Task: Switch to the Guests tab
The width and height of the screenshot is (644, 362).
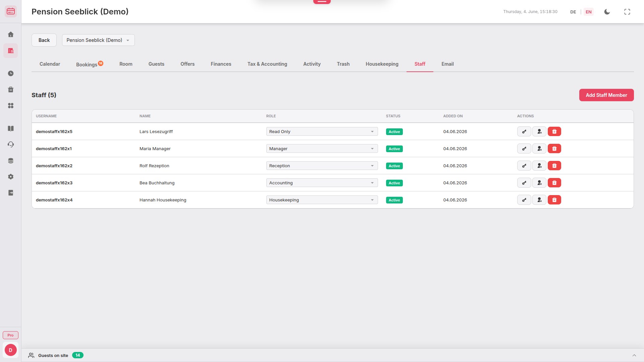Action: [156, 64]
